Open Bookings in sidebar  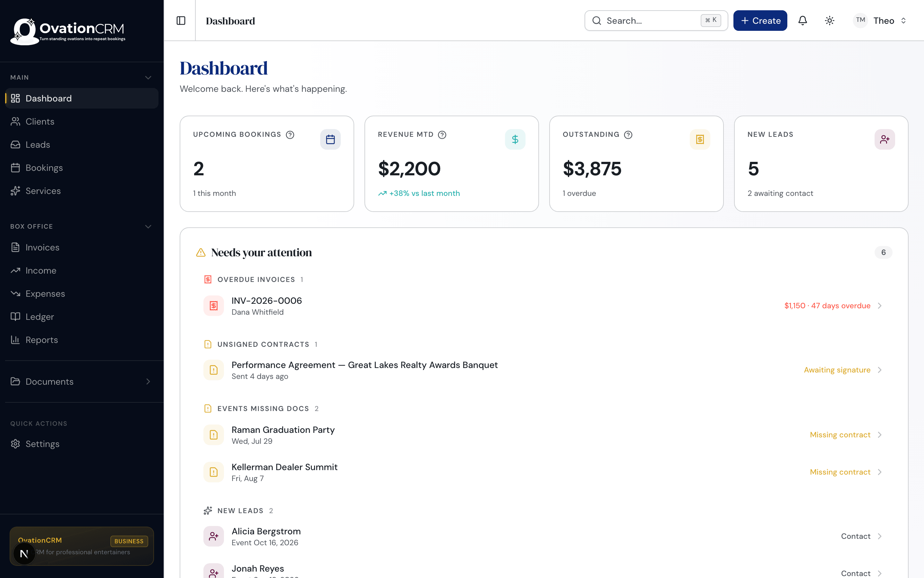coord(82,168)
